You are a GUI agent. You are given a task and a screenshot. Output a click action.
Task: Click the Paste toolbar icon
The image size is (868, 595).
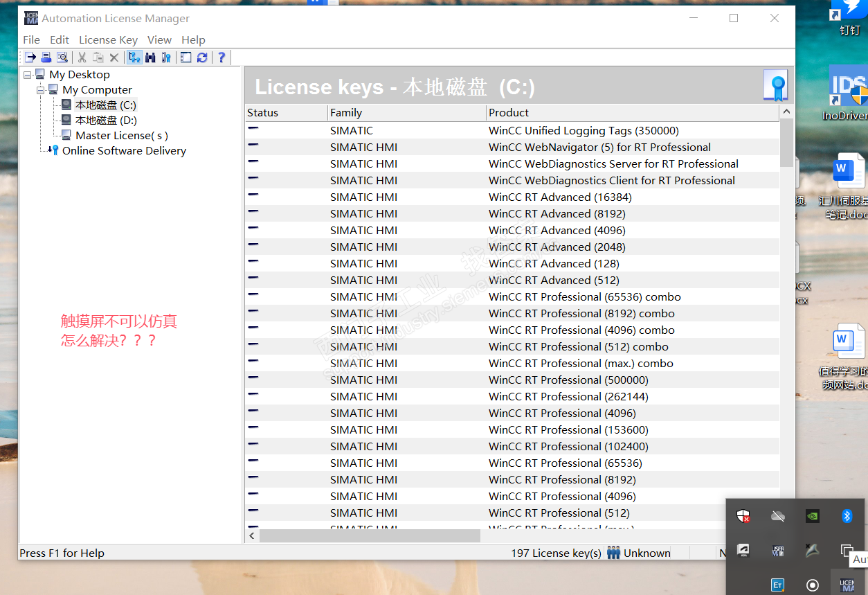click(98, 57)
